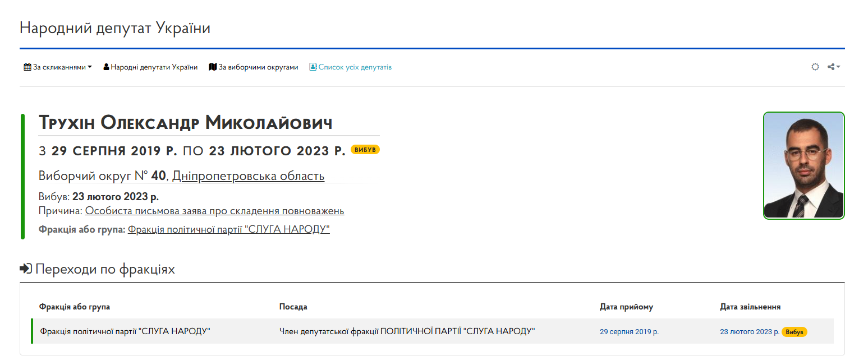Click the contact card icon beside Список усіх депутатів
868x356 pixels.
pyautogui.click(x=313, y=67)
